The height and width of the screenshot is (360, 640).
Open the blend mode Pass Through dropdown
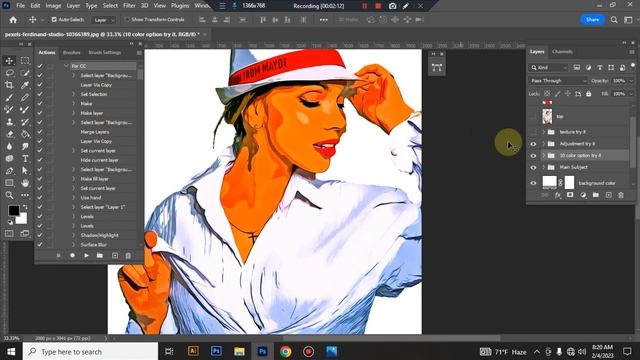pos(558,81)
